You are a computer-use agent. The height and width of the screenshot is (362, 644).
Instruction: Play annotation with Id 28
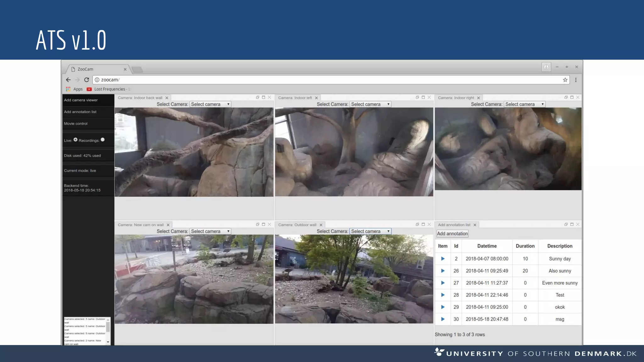443,295
